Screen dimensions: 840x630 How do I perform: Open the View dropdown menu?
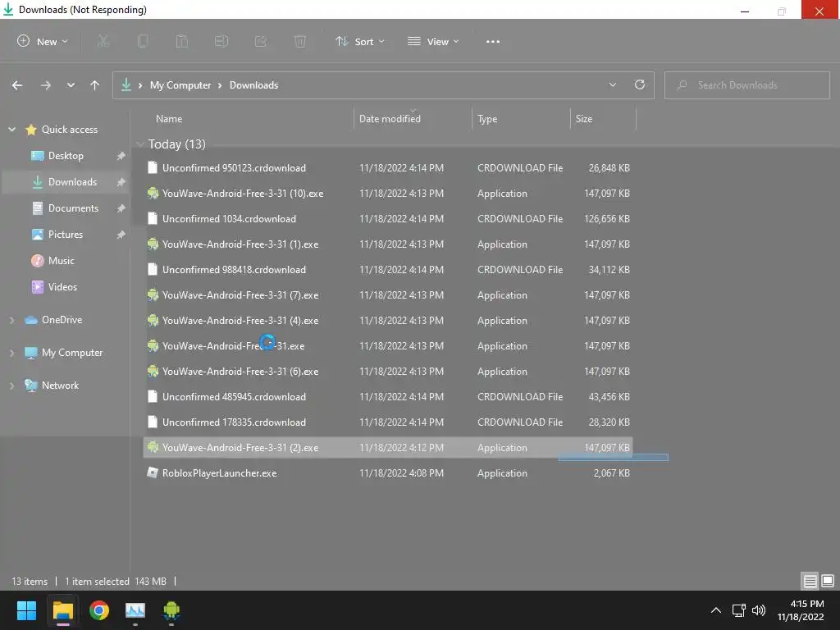[433, 41]
